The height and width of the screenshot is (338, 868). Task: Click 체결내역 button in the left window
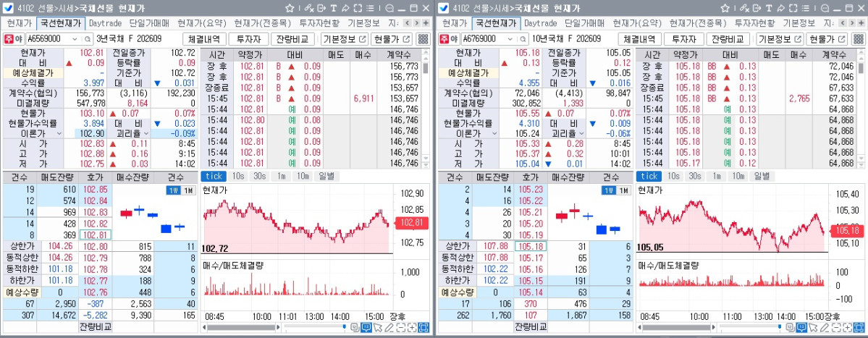point(204,39)
